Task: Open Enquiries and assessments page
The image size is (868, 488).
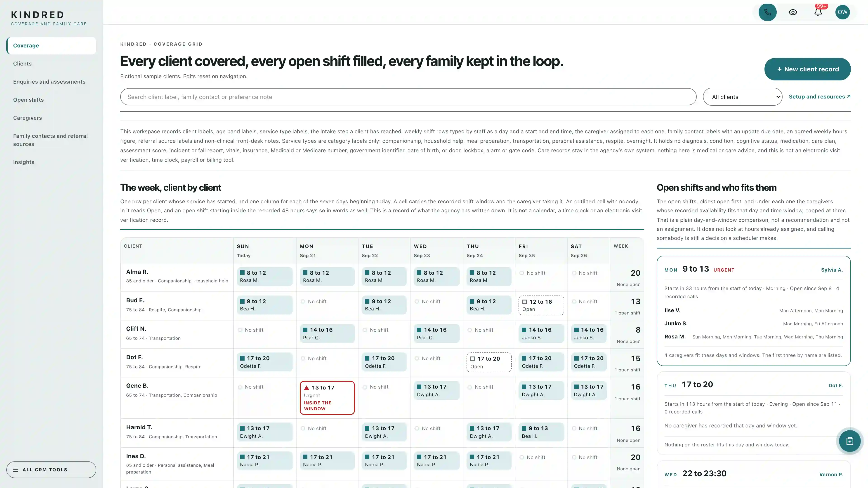Action: [51, 82]
